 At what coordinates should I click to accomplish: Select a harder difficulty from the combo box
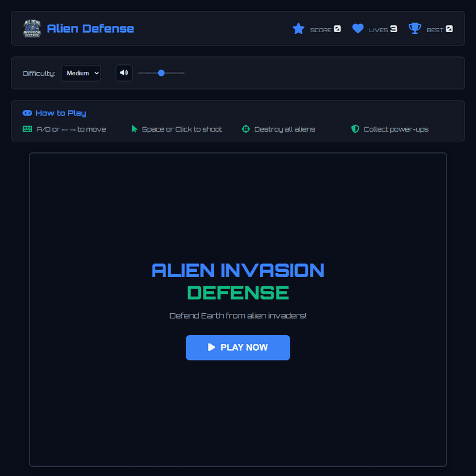coord(80,72)
